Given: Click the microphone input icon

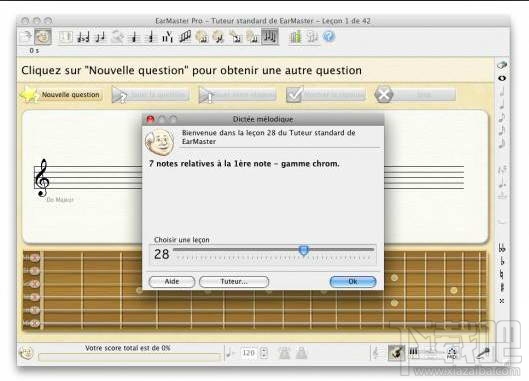Looking at the screenshot, I should pyautogui.click(x=483, y=353).
